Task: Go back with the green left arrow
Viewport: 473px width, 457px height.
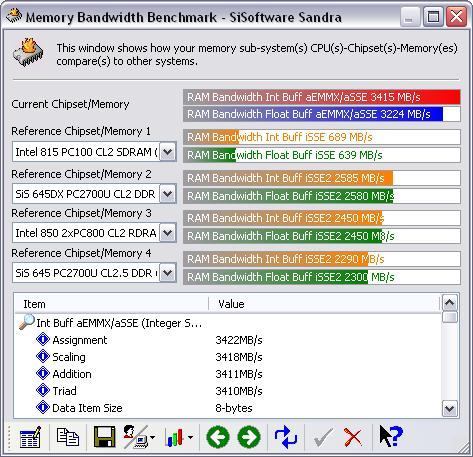Action: point(218,437)
